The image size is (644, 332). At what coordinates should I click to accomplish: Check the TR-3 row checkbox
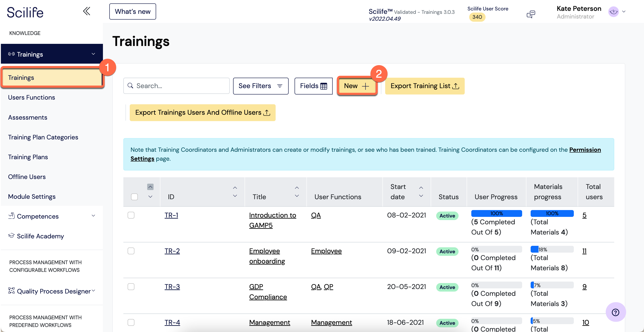pyautogui.click(x=131, y=287)
